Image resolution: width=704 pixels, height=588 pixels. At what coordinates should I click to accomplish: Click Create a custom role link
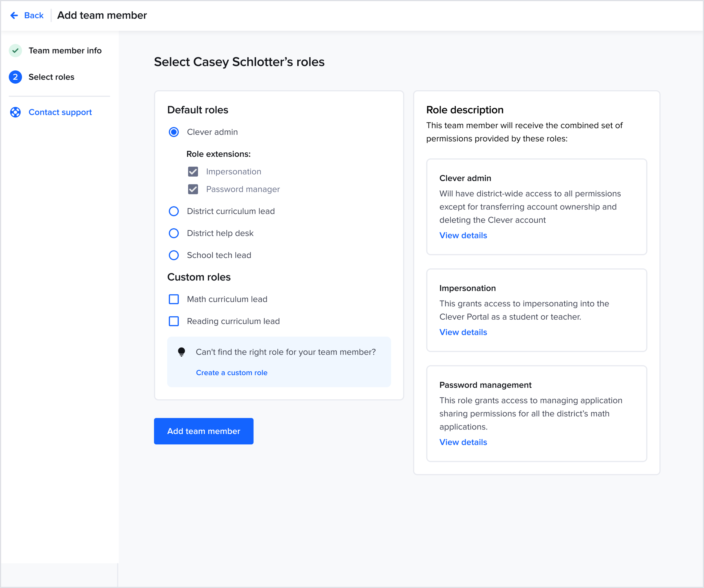point(232,373)
